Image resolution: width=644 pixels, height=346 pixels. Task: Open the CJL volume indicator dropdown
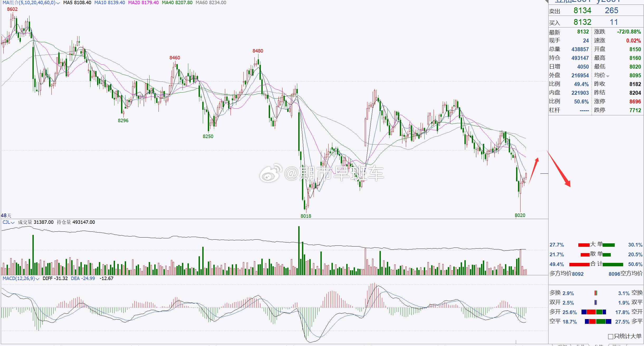click(12, 222)
